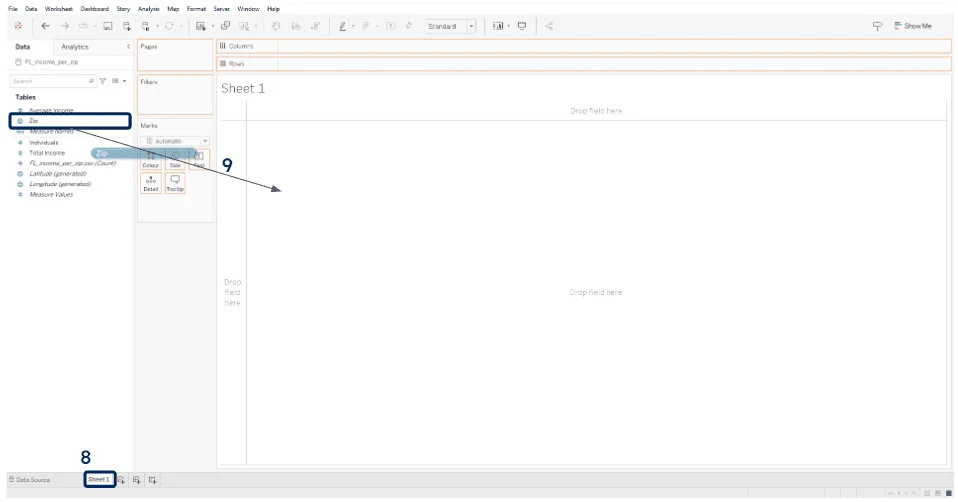Viewport: 958px width, 502px height.
Task: Select the Sheet 1 tab
Action: click(99, 479)
